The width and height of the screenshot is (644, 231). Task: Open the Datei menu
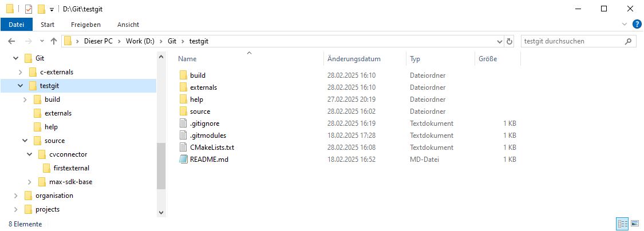16,25
